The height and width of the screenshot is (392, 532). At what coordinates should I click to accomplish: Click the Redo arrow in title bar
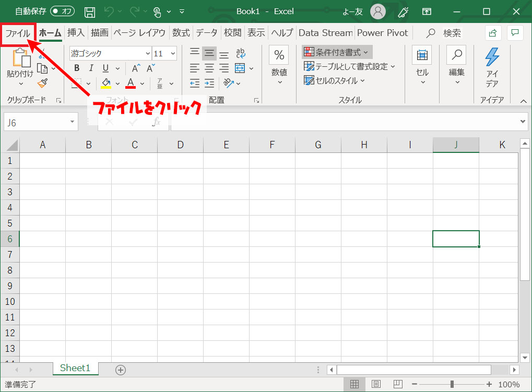(x=134, y=12)
